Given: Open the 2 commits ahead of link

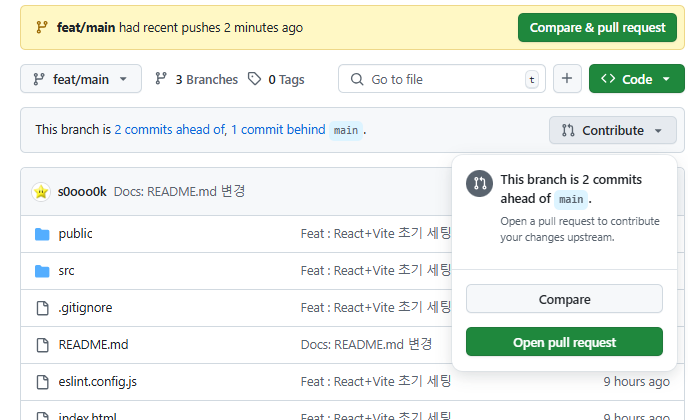Looking at the screenshot, I should [x=169, y=130].
